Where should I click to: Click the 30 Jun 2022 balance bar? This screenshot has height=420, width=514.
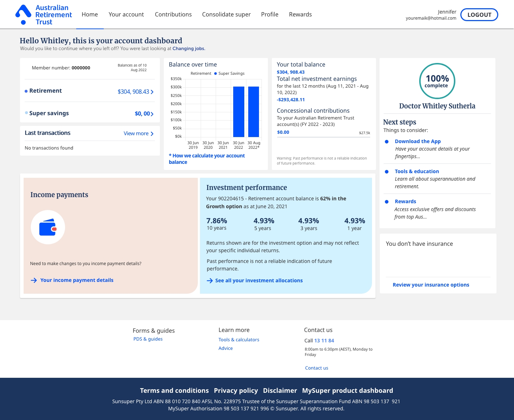pyautogui.click(x=239, y=112)
